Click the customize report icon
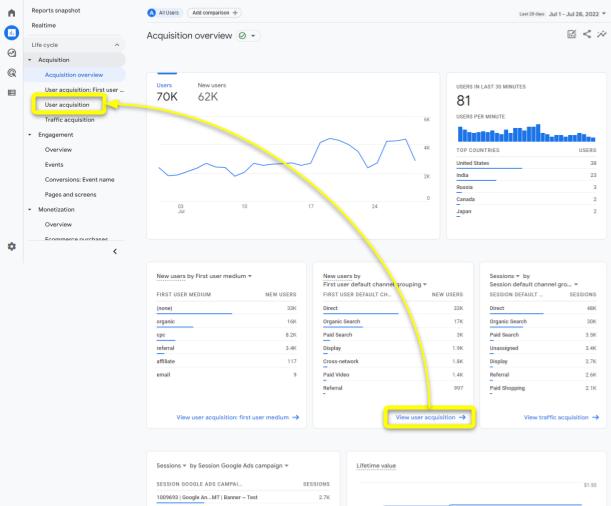 [x=571, y=34]
